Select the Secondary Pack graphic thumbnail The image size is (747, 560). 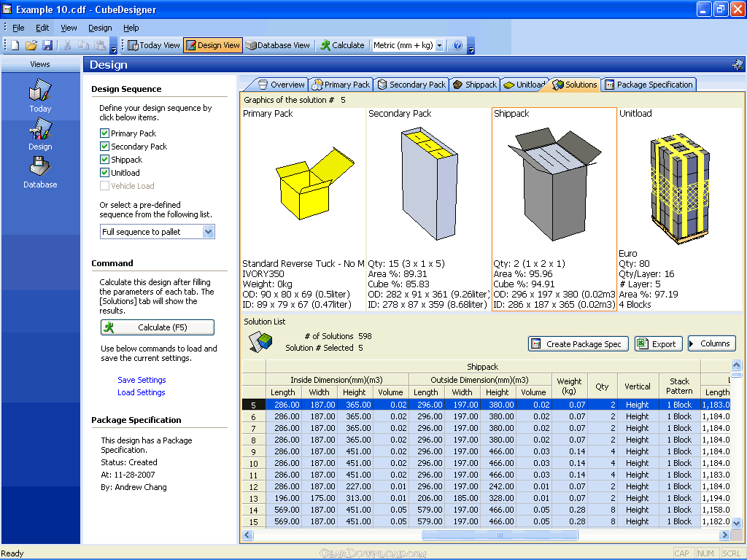click(428, 209)
